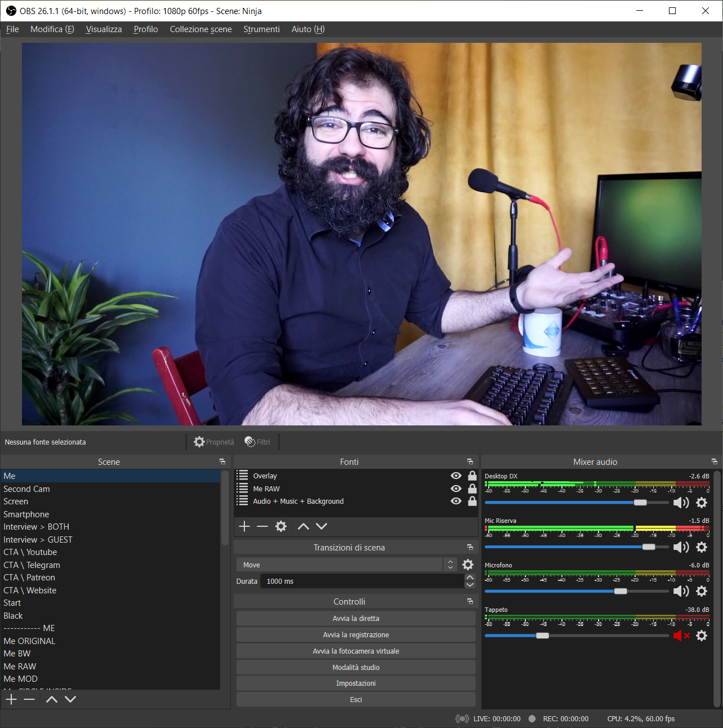The width and height of the screenshot is (723, 728).
Task: Open Tappeto audio settings gear
Action: [702, 636]
